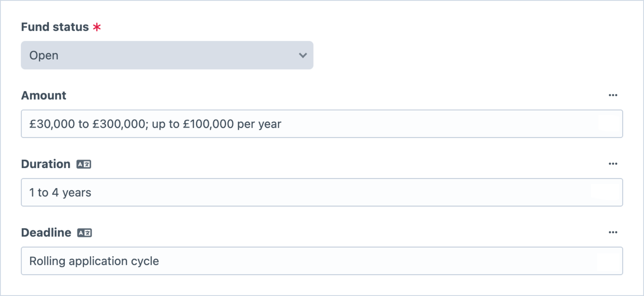Expand the Fund status chevron arrow
This screenshot has height=296, width=644.
pyautogui.click(x=303, y=55)
